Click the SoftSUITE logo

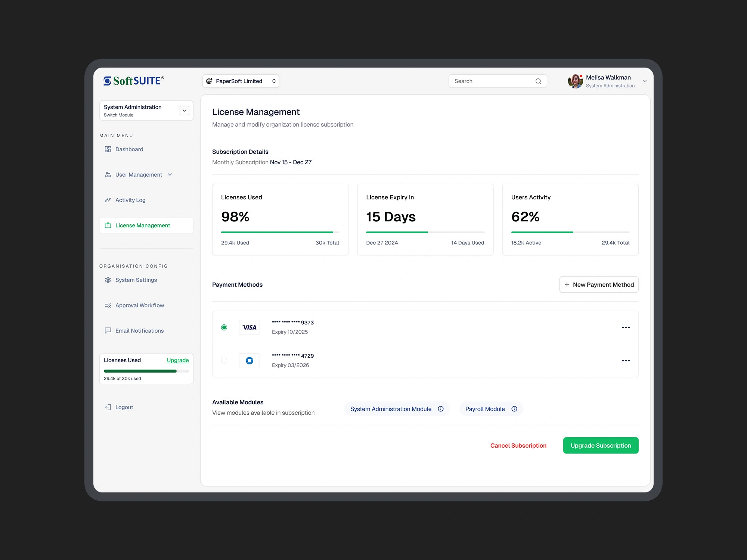(133, 81)
